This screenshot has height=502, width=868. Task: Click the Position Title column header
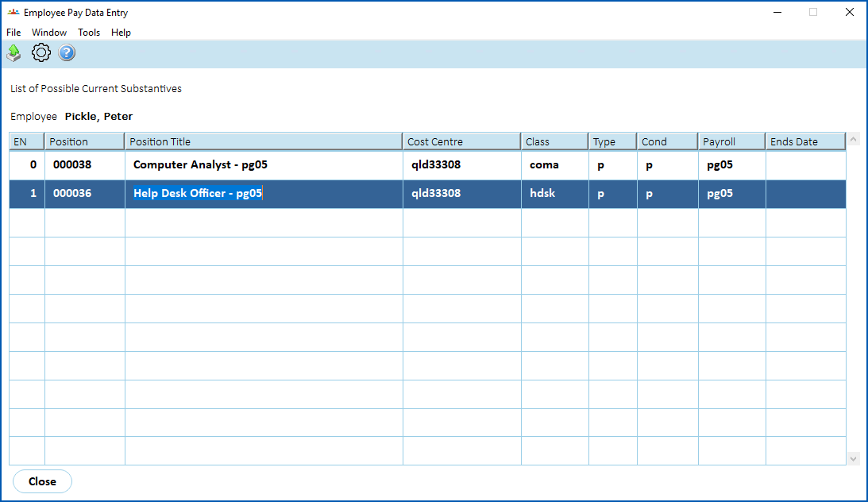264,141
